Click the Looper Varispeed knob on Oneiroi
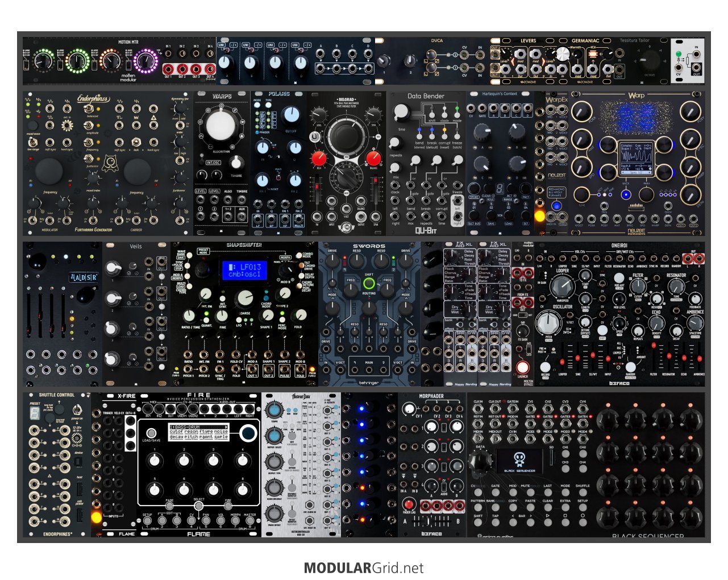728x580 pixels. [x=562, y=286]
